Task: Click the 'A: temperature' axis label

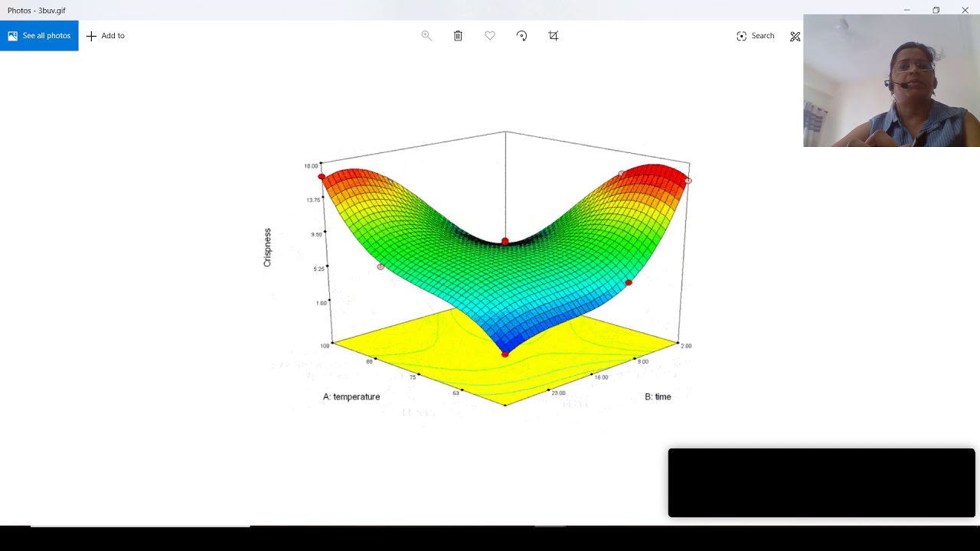Action: click(351, 396)
